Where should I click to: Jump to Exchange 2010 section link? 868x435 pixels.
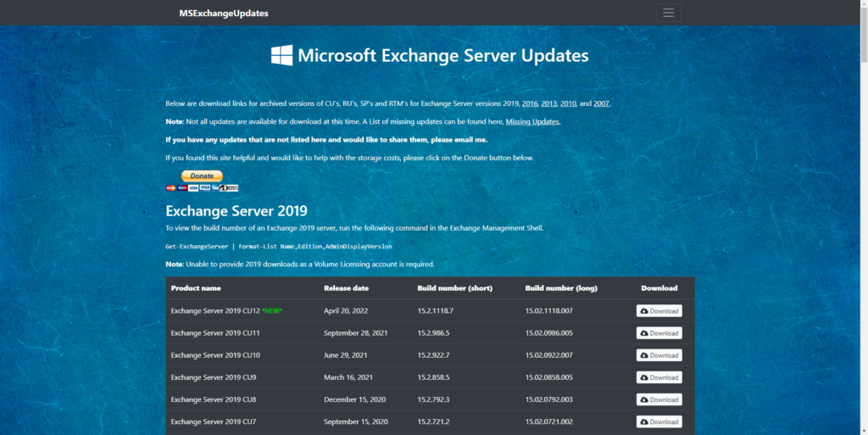pyautogui.click(x=568, y=103)
